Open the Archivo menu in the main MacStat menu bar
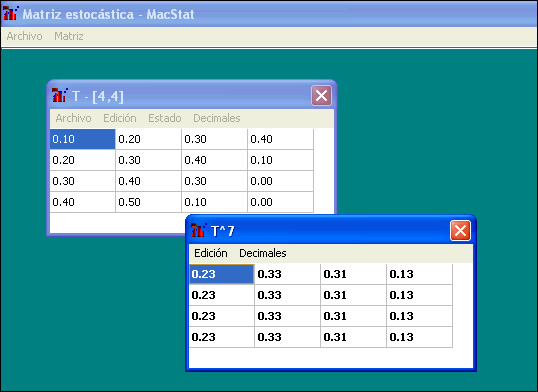Screen dimensions: 538x392 24,36
